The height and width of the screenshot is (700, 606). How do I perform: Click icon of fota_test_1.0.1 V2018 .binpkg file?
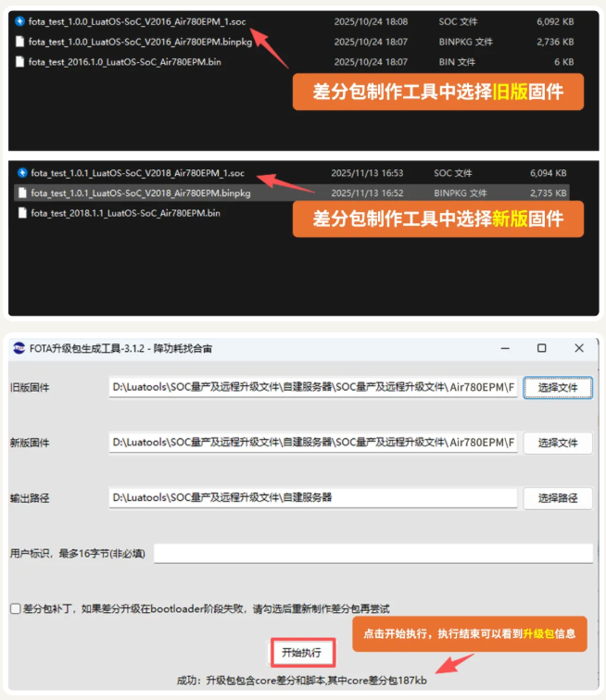(22, 193)
